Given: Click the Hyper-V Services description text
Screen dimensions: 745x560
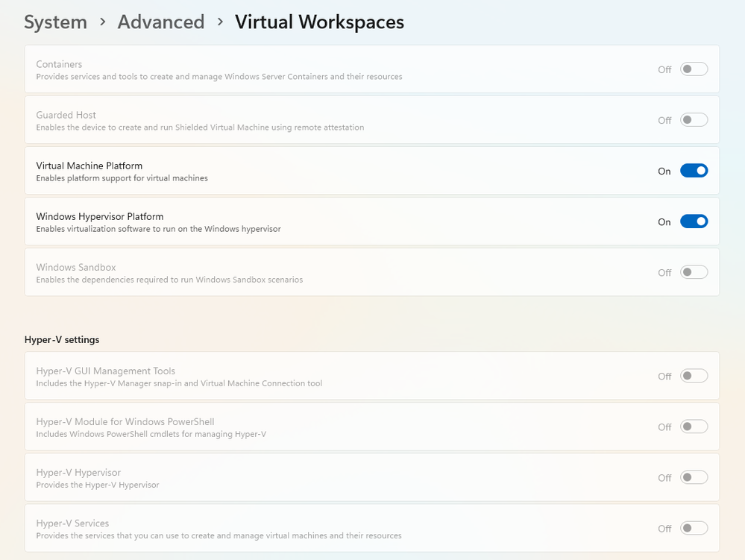Looking at the screenshot, I should click(219, 536).
